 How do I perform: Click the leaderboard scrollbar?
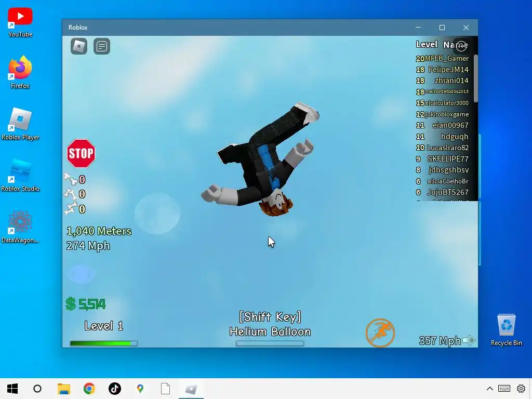point(476,79)
